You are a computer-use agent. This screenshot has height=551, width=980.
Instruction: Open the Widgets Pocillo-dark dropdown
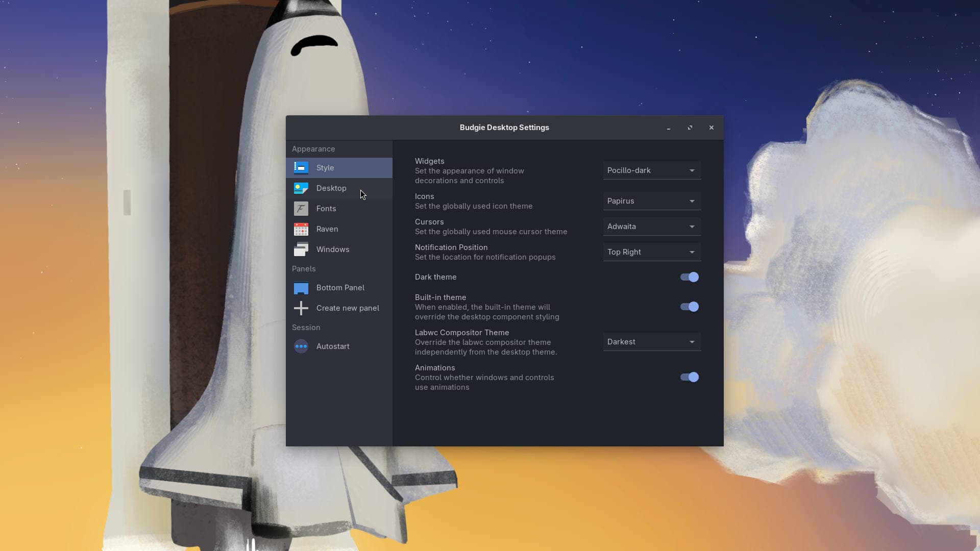(651, 170)
